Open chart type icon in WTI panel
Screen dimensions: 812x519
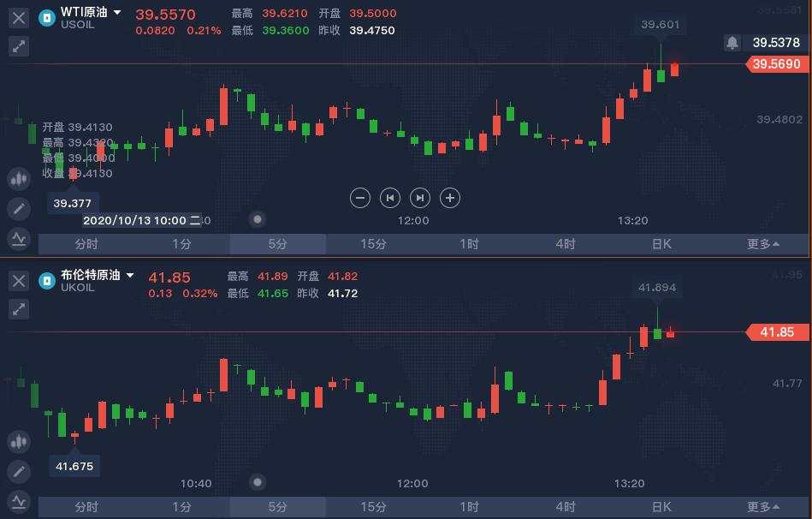tap(19, 179)
